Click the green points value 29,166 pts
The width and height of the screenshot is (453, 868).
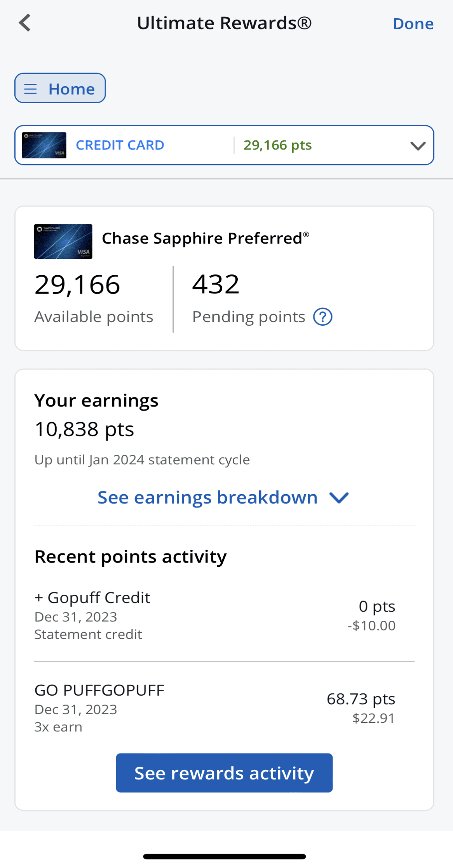pyautogui.click(x=278, y=145)
